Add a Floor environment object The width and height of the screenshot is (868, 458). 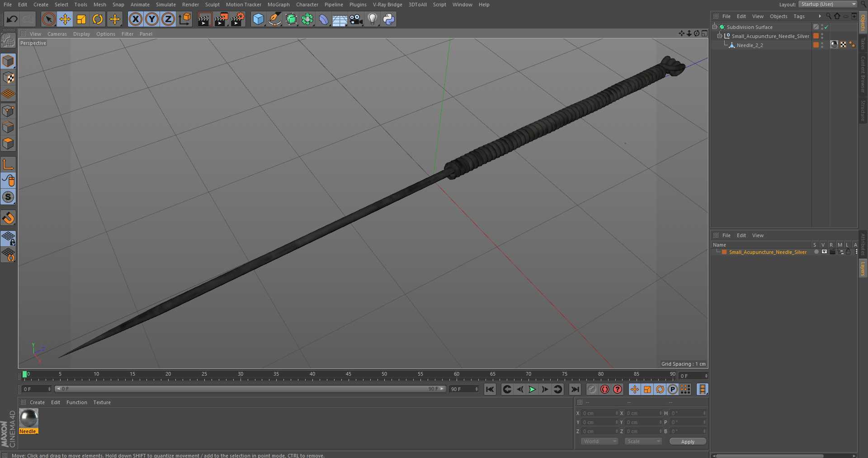point(340,19)
